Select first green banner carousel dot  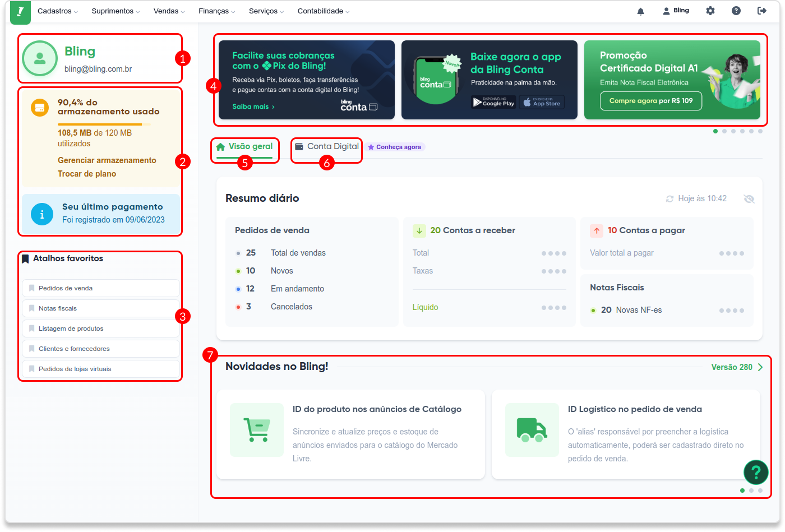click(x=715, y=131)
